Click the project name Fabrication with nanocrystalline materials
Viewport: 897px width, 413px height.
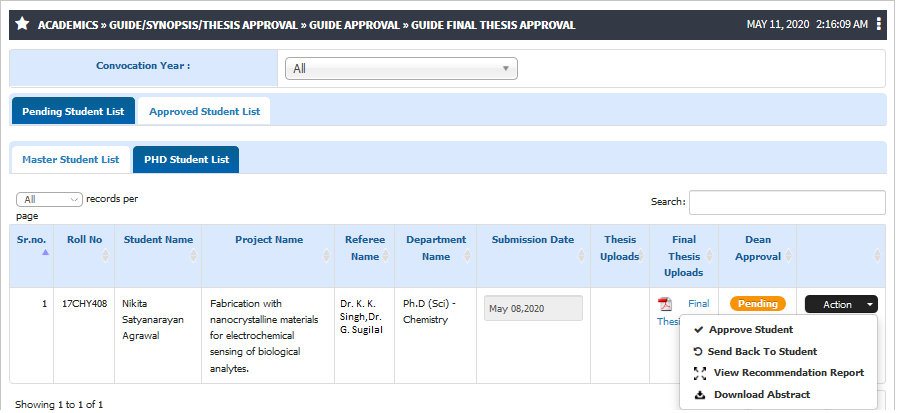[264, 336]
